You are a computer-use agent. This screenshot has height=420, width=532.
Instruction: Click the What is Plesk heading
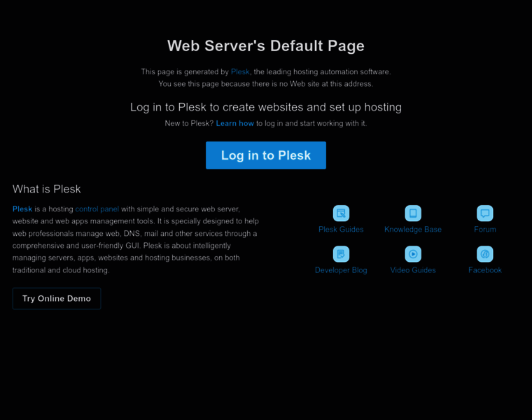coord(46,189)
